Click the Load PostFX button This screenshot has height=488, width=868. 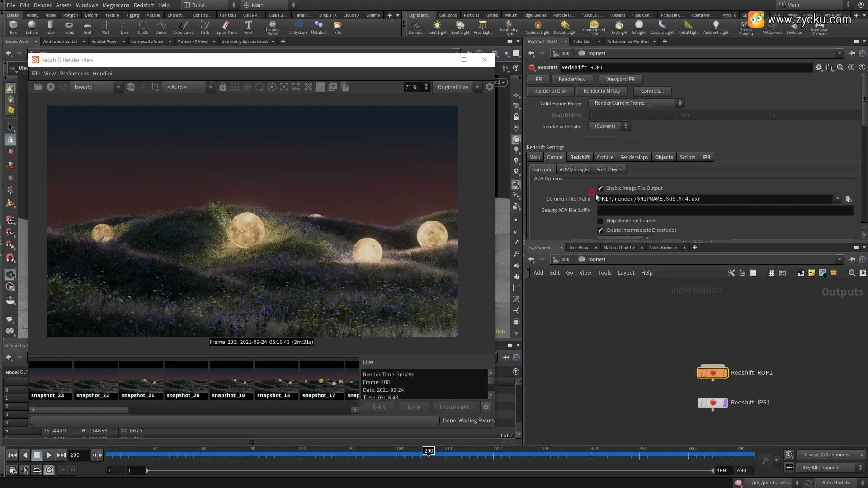pyautogui.click(x=454, y=407)
